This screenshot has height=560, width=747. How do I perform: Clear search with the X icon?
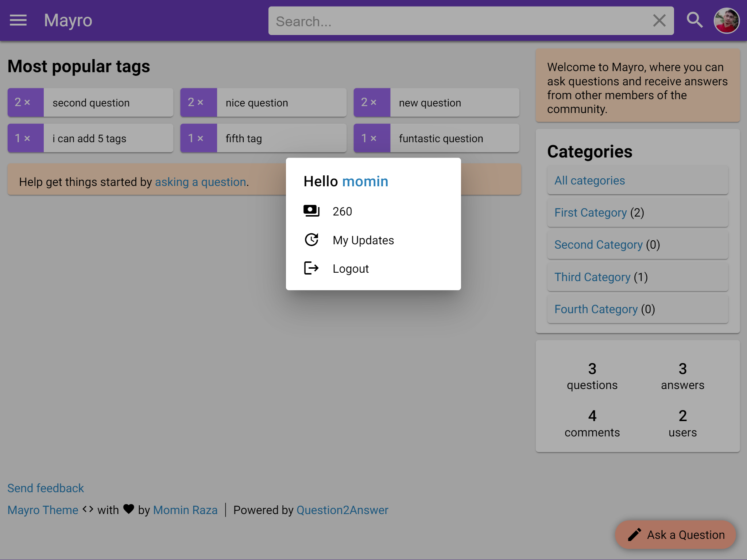[659, 21]
